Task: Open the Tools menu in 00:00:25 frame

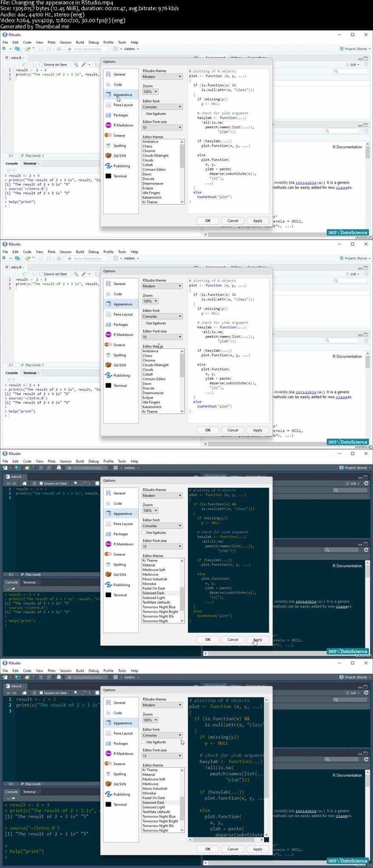Action: (122, 42)
